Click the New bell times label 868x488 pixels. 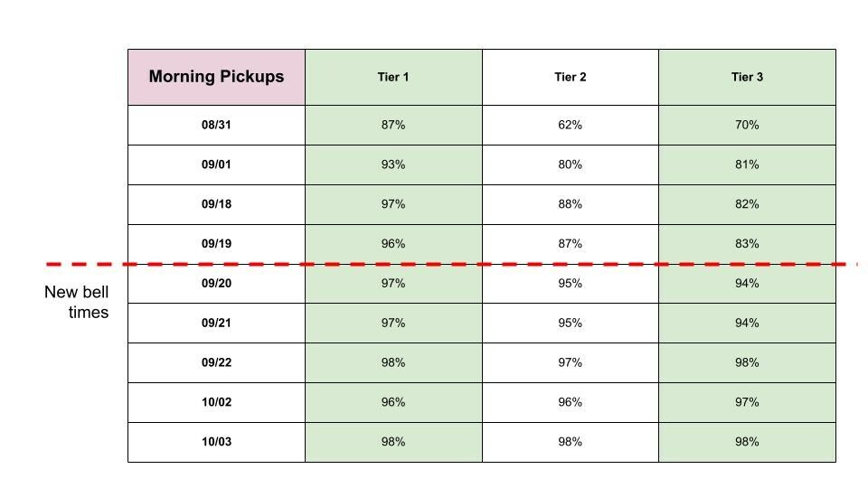click(x=77, y=303)
